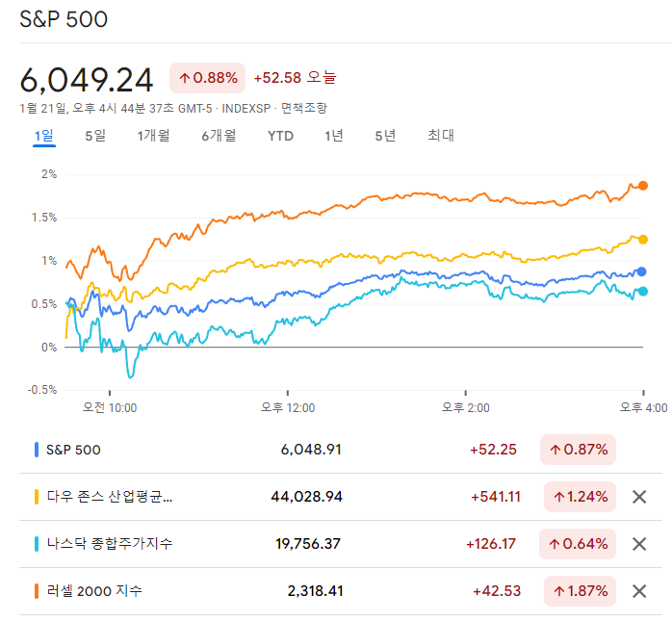Switch to the 5일 range tab
Image resolution: width=672 pixels, height=621 pixels.
tap(95, 136)
